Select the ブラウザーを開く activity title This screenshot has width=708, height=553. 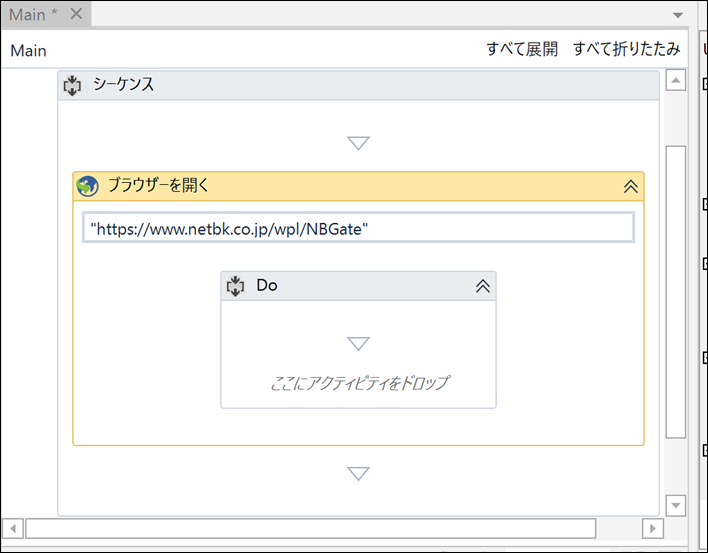[159, 185]
